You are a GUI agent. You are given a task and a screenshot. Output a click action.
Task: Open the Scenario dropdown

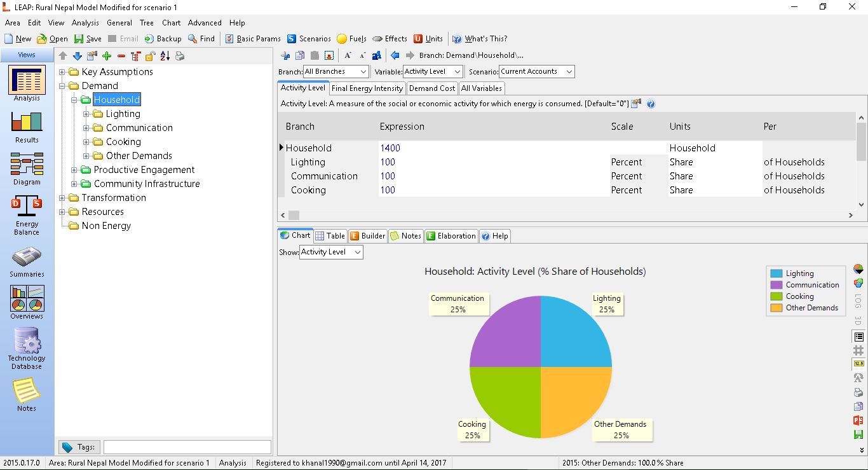[536, 72]
